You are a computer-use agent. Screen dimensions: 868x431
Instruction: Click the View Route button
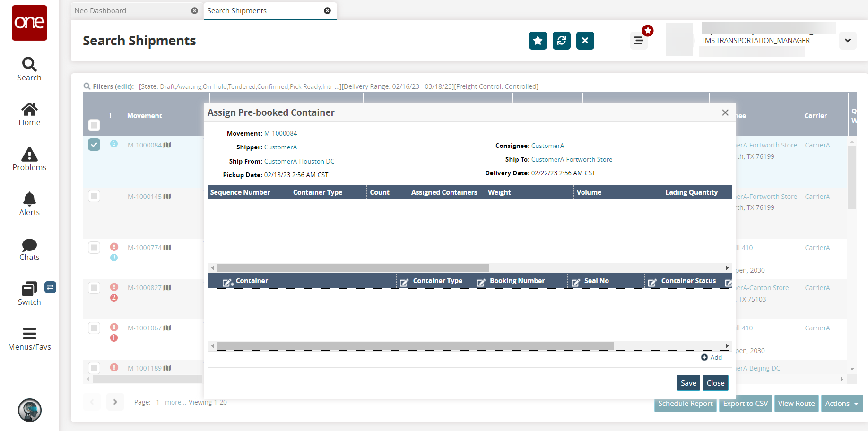tap(797, 404)
